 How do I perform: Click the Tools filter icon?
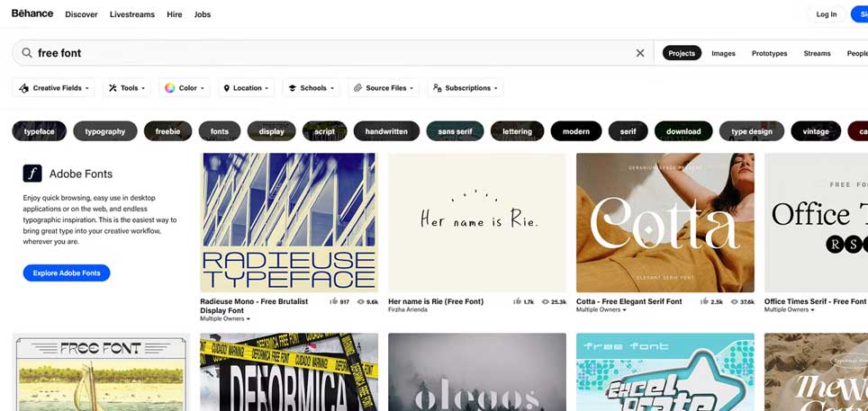[113, 88]
